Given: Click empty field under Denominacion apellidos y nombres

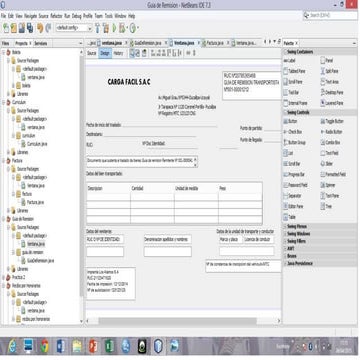Looking at the screenshot, I should coord(168,252).
